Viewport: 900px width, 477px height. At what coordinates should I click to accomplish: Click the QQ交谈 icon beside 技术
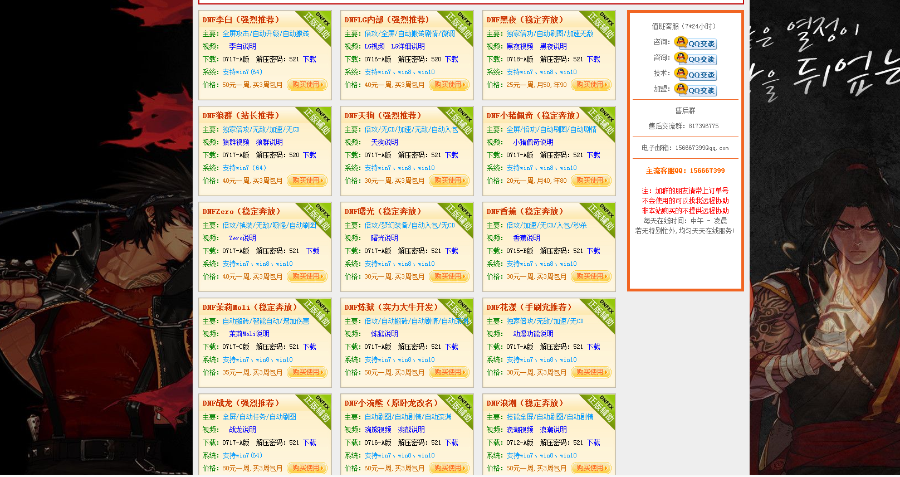click(696, 74)
